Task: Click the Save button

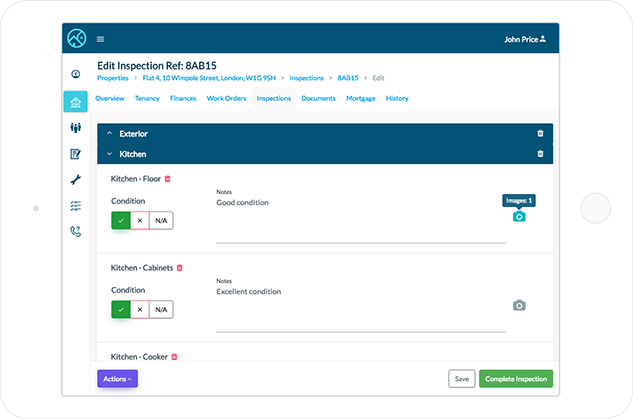Action: pyautogui.click(x=461, y=379)
